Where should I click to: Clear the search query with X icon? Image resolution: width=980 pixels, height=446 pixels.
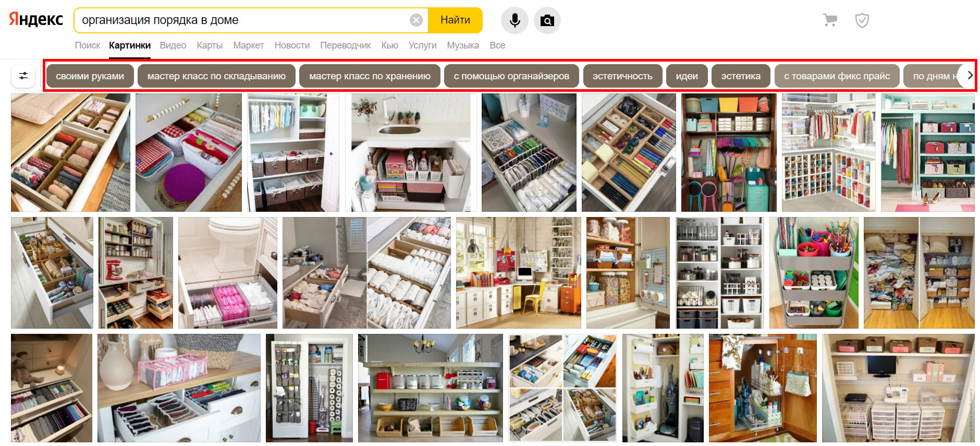click(x=416, y=20)
